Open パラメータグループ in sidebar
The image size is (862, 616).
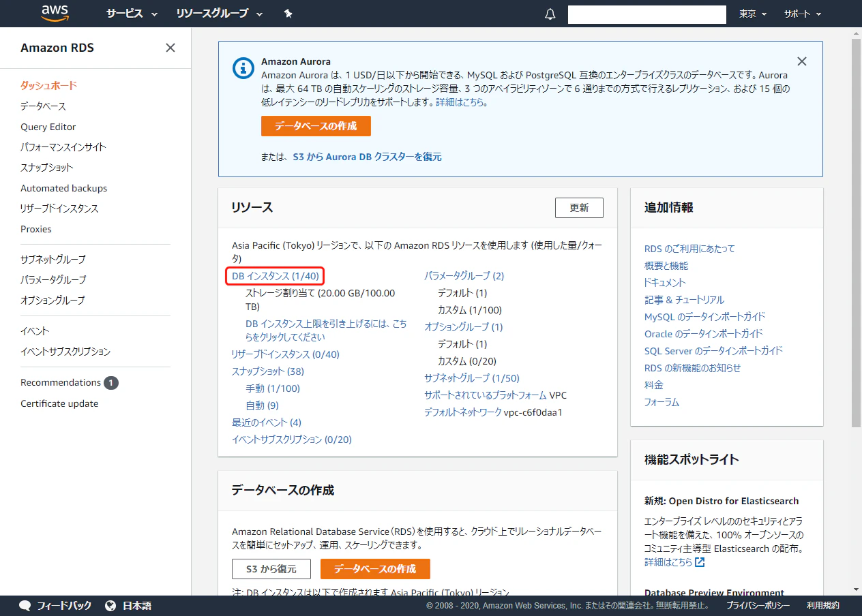[53, 280]
